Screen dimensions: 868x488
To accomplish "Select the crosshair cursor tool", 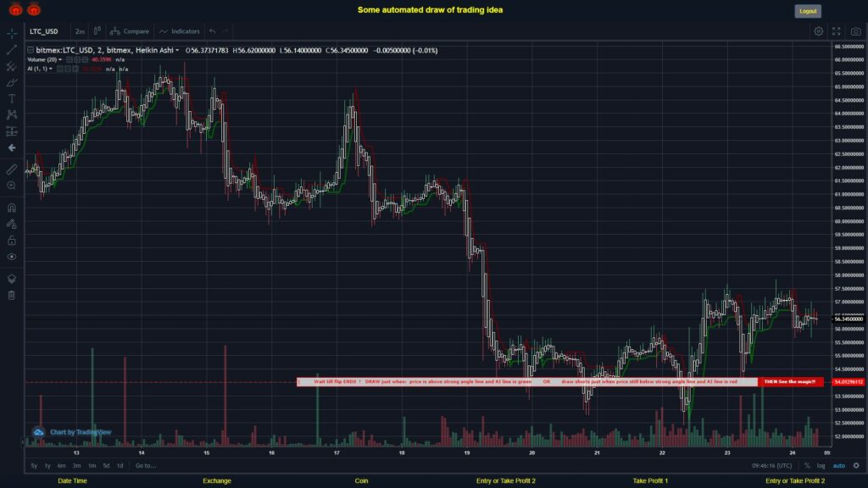I will (x=12, y=33).
